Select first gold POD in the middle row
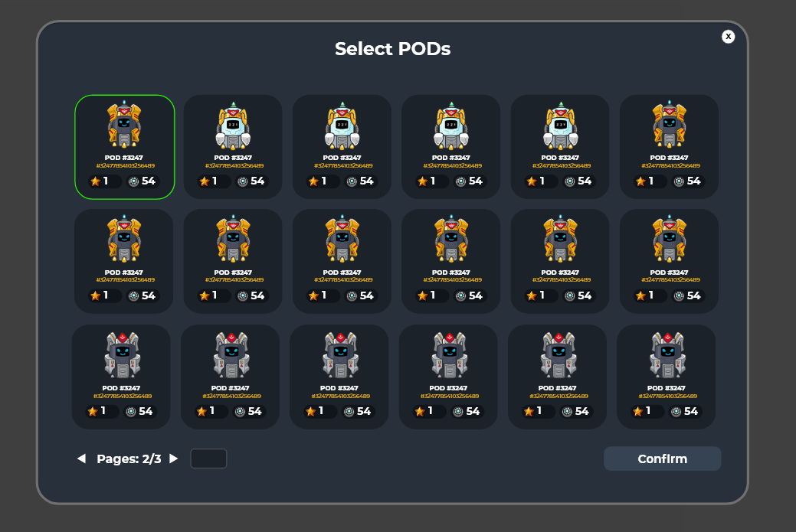 pos(124,261)
